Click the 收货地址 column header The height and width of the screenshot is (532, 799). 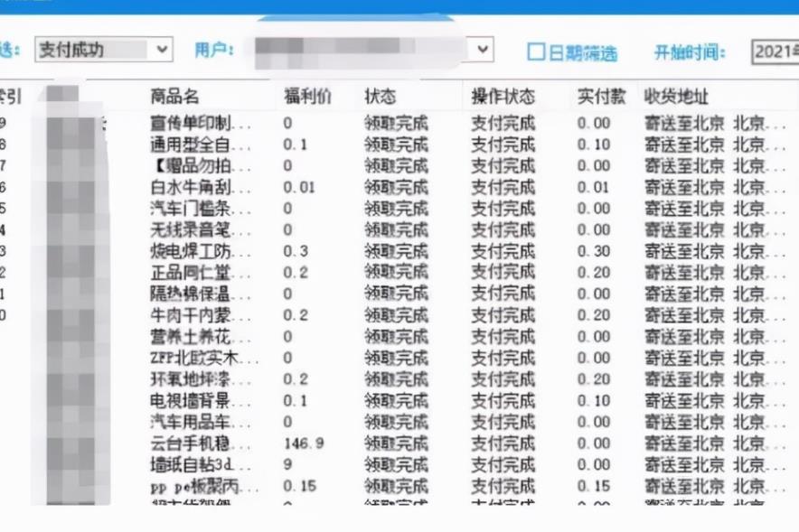coord(676,97)
